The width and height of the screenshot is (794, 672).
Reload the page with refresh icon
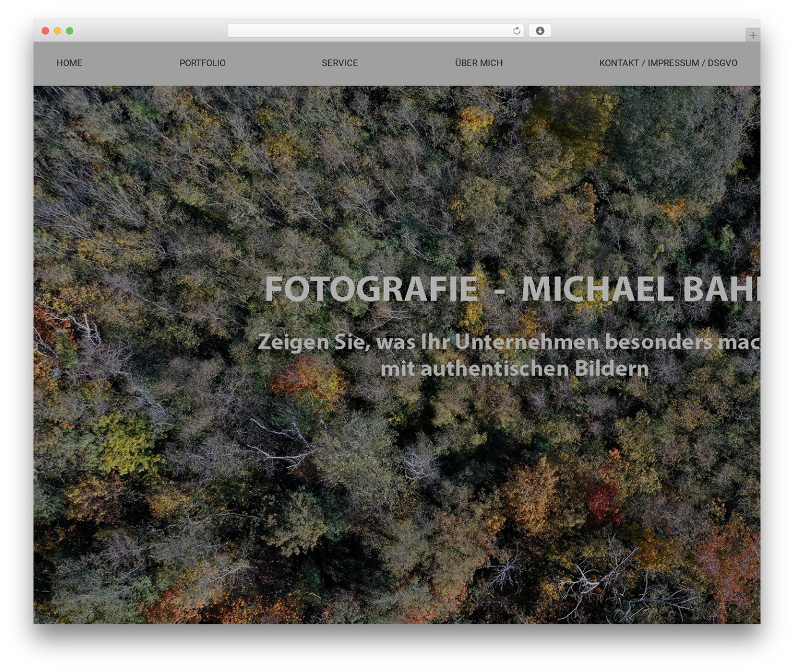(516, 31)
